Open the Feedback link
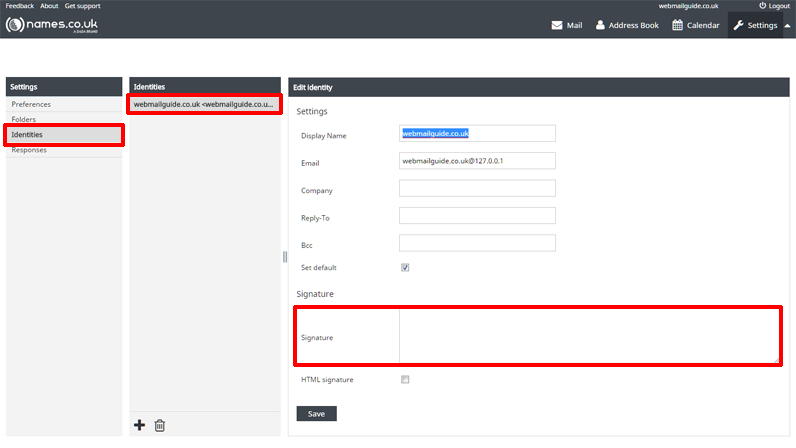Viewport: 796px width, 448px height. click(x=20, y=6)
